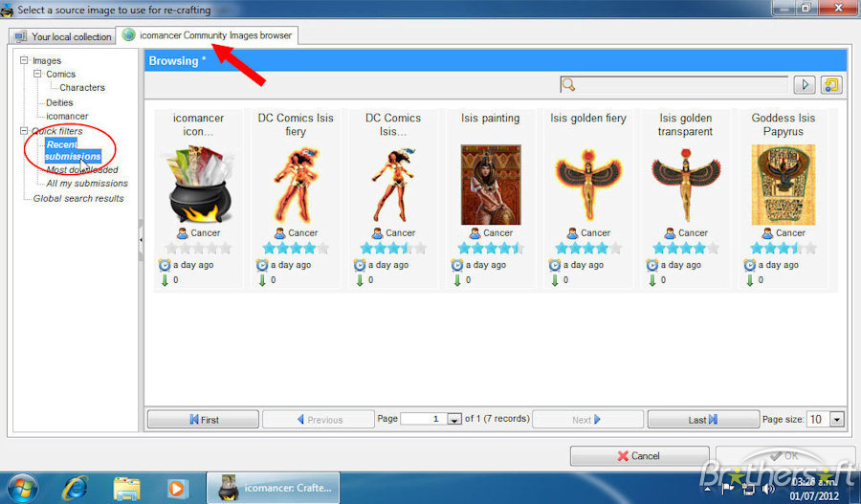This screenshot has width=861, height=504.
Task: Click the side panel collapse handle
Action: (x=141, y=240)
